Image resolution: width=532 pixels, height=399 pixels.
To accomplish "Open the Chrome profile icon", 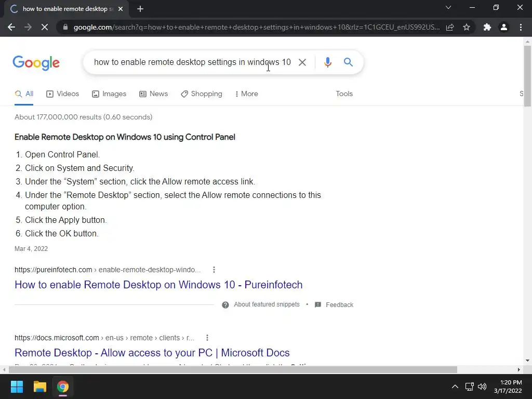I will [x=504, y=27].
